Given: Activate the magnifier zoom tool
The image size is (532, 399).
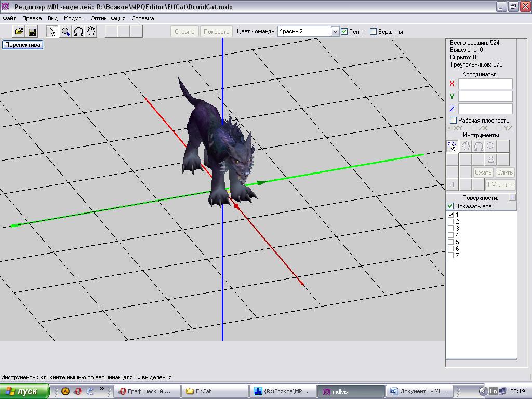Looking at the screenshot, I should coord(65,32).
